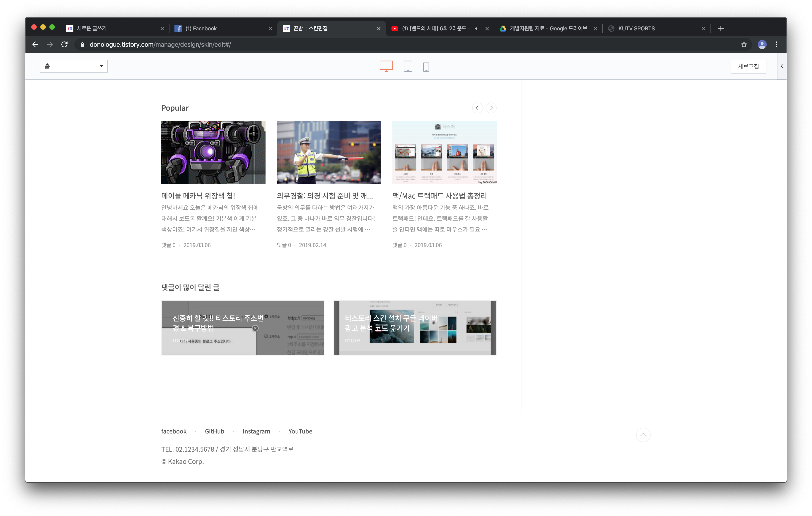Mute the YouTube tab audio icon

(x=477, y=29)
